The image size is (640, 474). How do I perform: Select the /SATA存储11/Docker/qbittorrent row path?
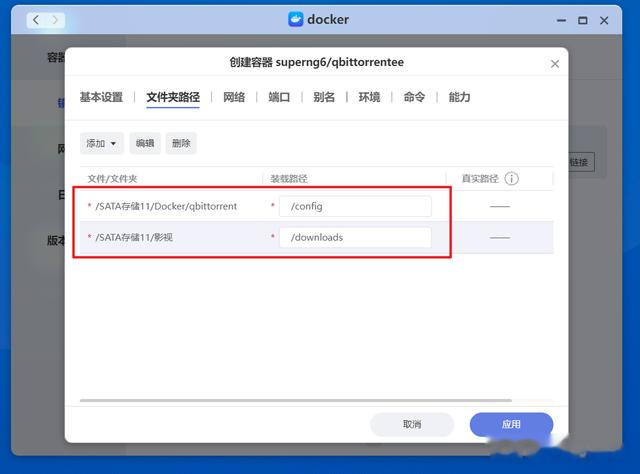click(x=166, y=206)
